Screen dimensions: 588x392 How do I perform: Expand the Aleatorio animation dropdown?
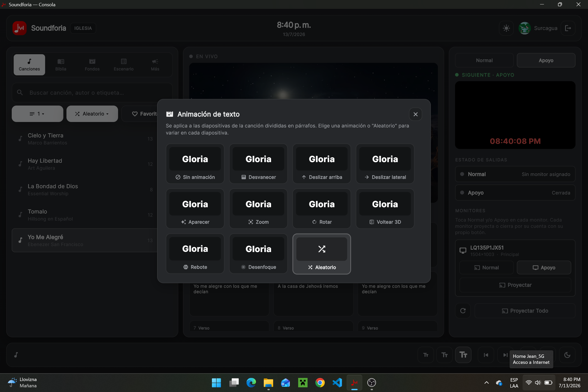tap(92, 114)
